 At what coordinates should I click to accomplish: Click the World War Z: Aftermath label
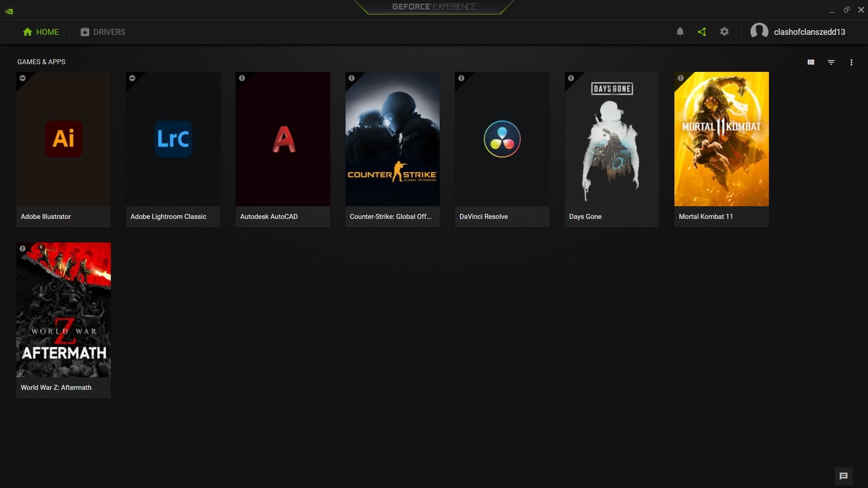click(x=56, y=388)
